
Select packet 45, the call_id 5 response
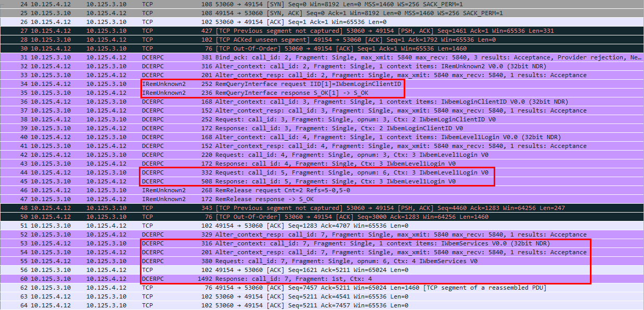coord(312,181)
